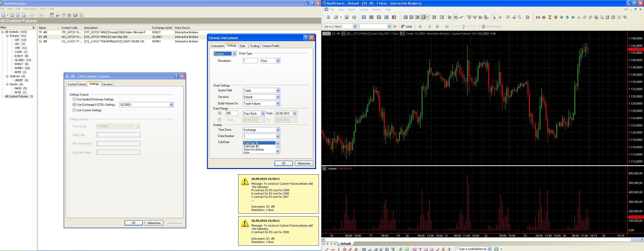Open the Volume Profile tab in Format Instrument
The width and height of the screenshot is (644, 251).
[270, 46]
